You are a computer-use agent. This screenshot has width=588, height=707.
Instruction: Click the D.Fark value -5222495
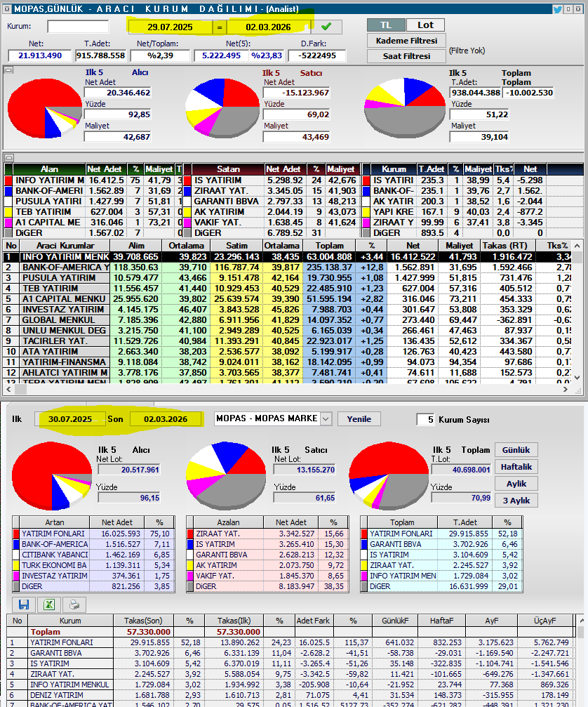316,55
